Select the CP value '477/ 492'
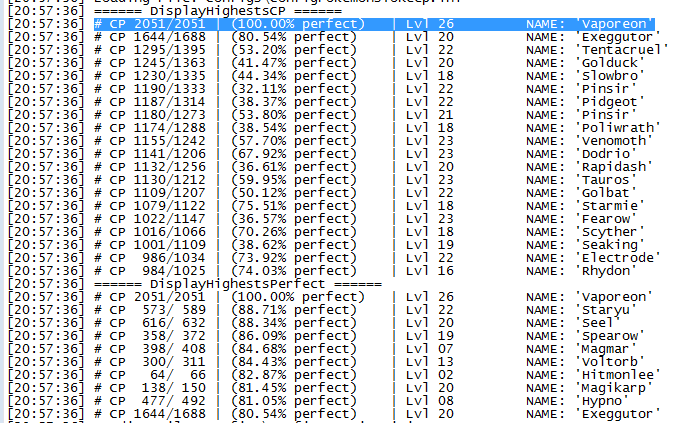 173,401
